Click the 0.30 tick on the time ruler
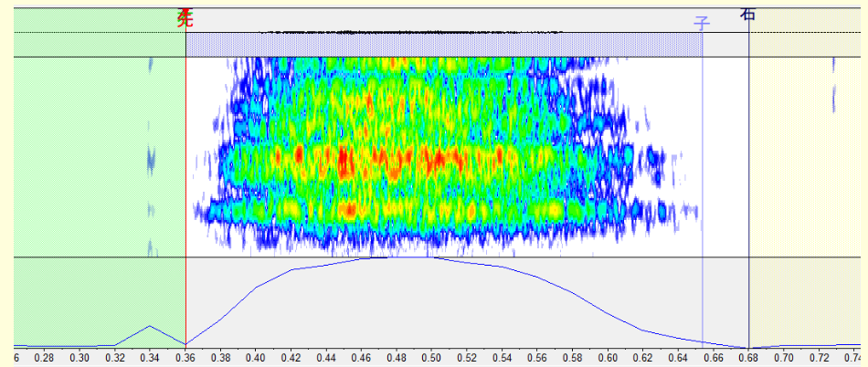 (x=79, y=357)
